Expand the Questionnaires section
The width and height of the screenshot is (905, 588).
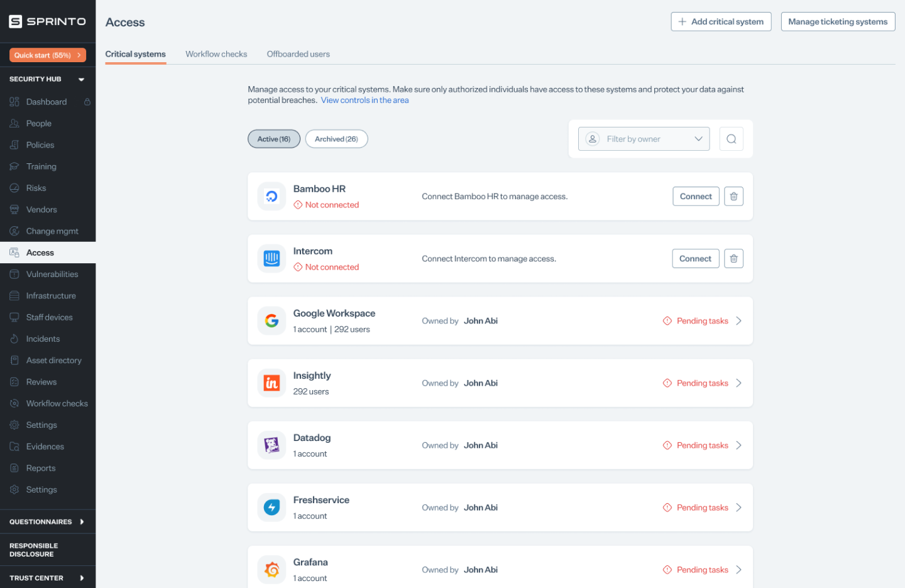(x=82, y=522)
